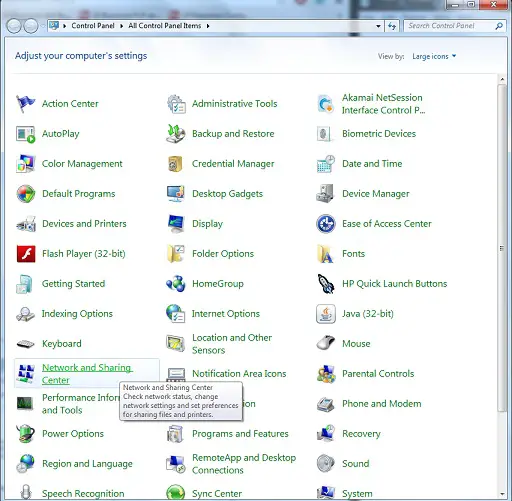512x501 pixels.
Task: Click the Sync Center green icon
Action: (176, 493)
